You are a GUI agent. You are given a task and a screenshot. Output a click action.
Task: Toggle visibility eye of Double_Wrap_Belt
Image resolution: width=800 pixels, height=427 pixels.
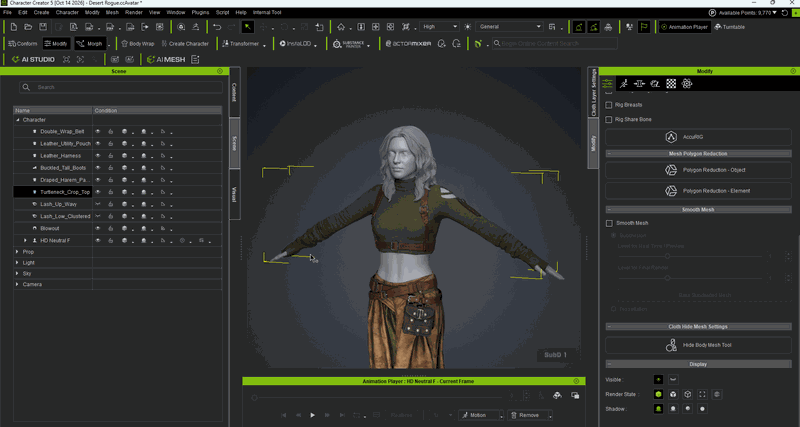[97, 132]
